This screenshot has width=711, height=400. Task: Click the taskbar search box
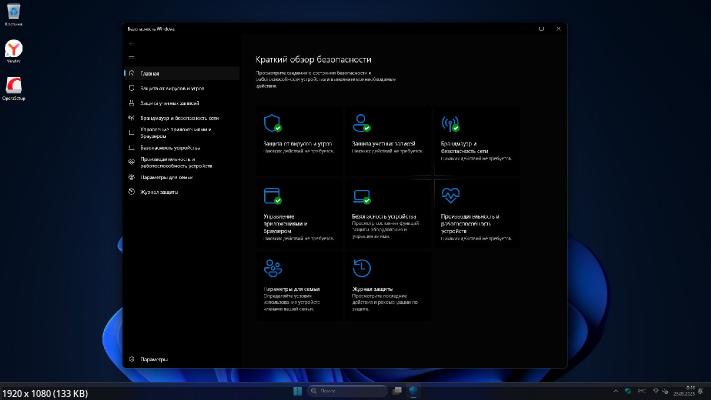click(x=348, y=391)
